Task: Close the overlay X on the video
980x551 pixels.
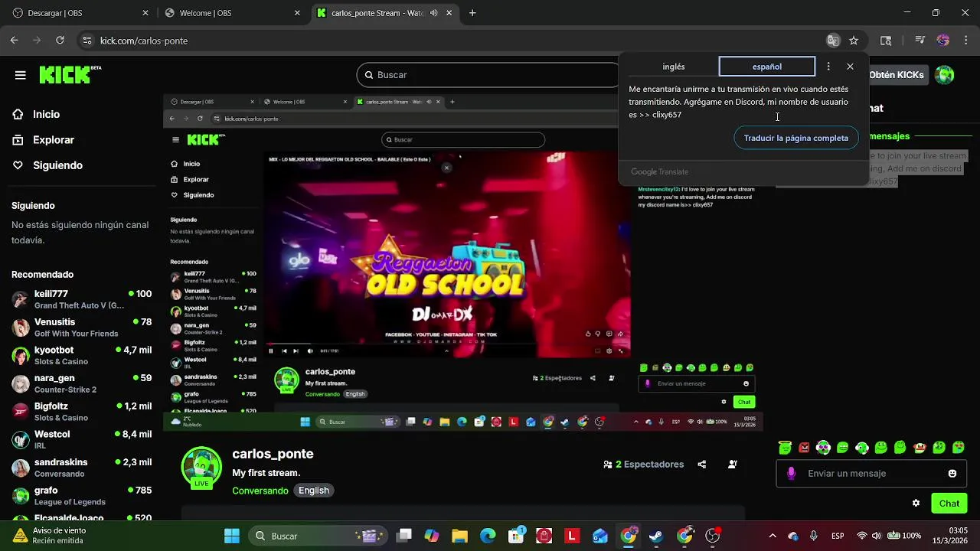Action: click(x=446, y=168)
